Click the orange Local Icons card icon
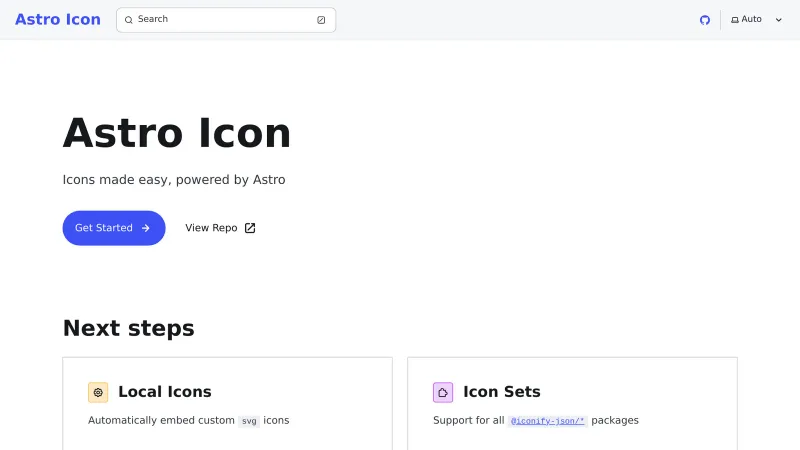Viewport: 800px width, 450px height. [98, 392]
